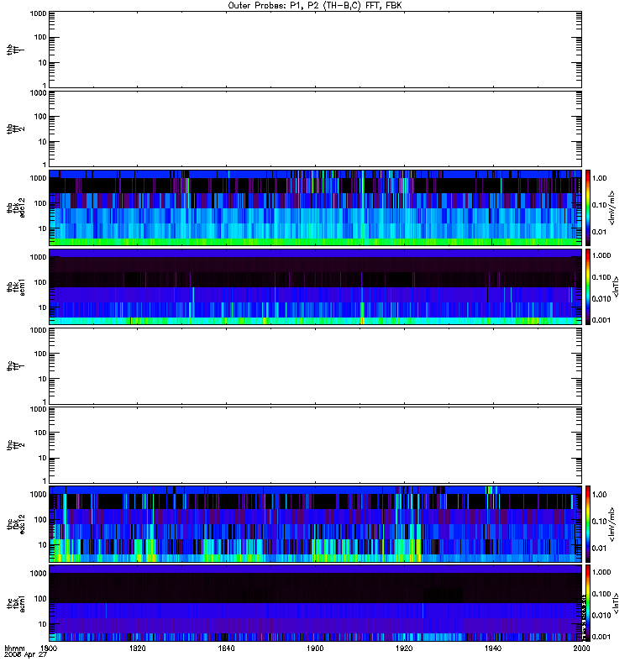The width and height of the screenshot is (630, 672).
Task: Click '0.10' on the thc edc12 color bar
Action: click(x=599, y=521)
